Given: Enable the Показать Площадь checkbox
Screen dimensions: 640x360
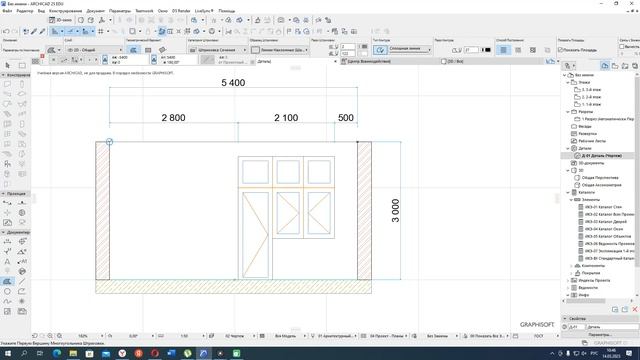Looking at the screenshot, I should click(560, 50).
